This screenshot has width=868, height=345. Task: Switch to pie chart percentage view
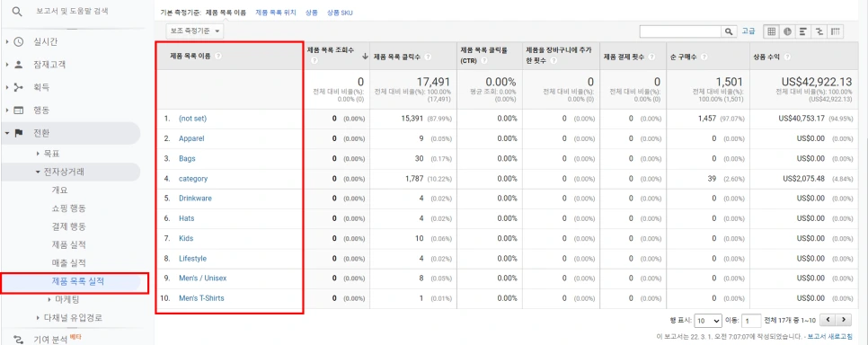pyautogui.click(x=786, y=31)
